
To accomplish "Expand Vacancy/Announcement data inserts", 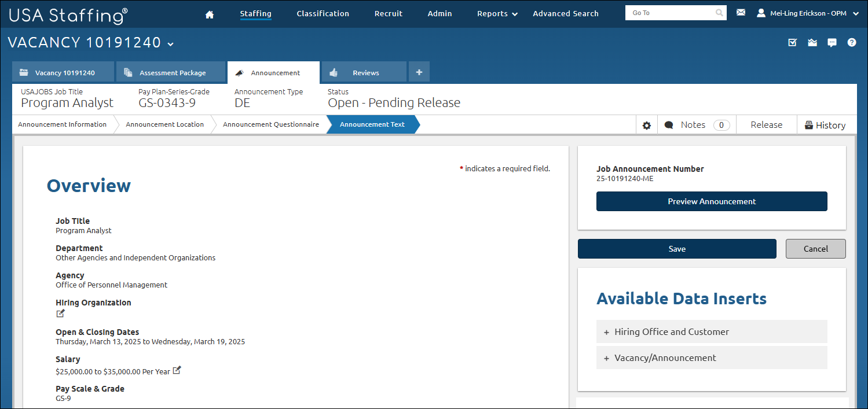I will click(x=712, y=358).
